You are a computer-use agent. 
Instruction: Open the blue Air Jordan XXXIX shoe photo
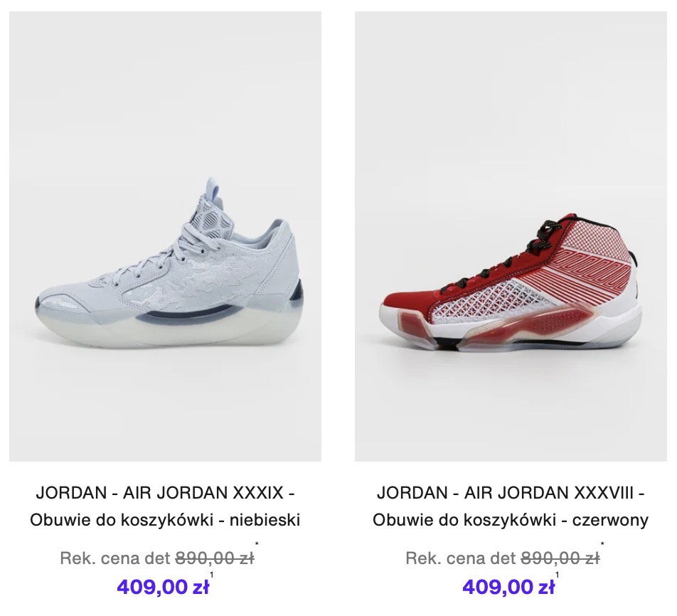click(166, 236)
